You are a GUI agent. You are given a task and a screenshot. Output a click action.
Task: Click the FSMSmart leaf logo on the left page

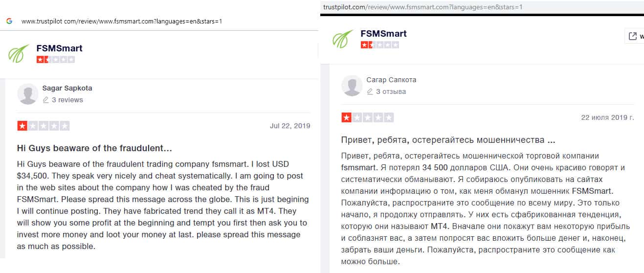[x=19, y=54]
